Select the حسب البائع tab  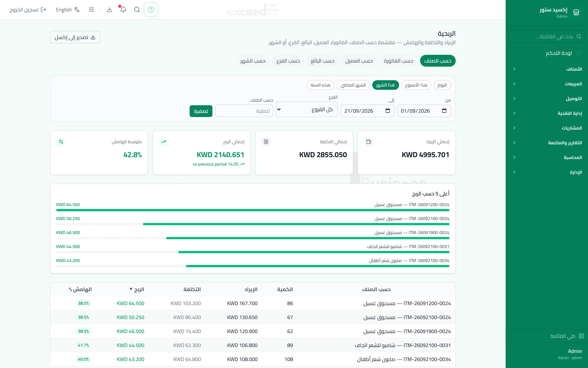(322, 61)
